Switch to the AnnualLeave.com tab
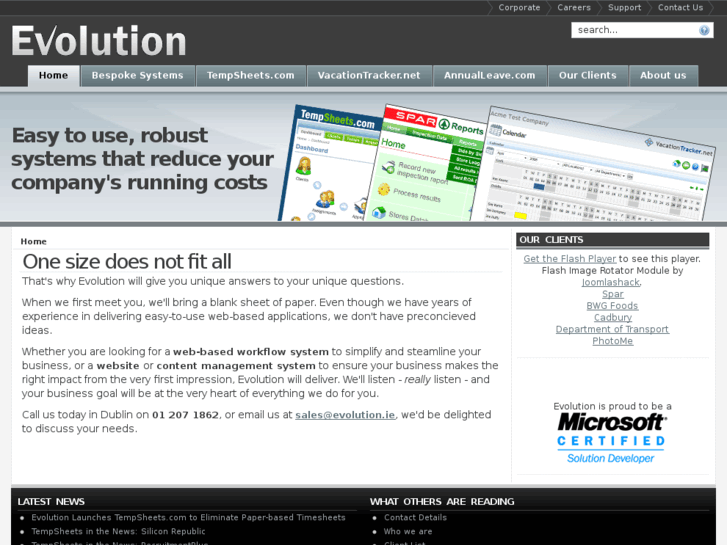Screen dimensions: 727x545 [x=490, y=76]
